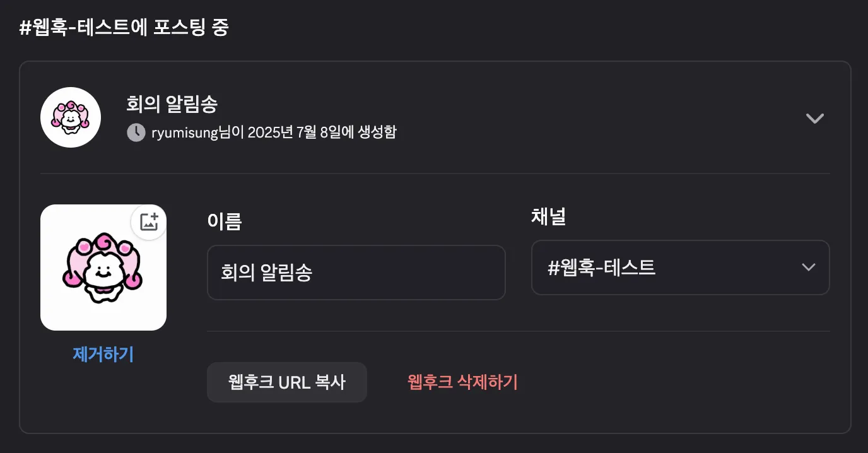Viewport: 868px width, 453px height.
Task: Click the 회의 알림송 text inside name field
Action: coord(266,273)
